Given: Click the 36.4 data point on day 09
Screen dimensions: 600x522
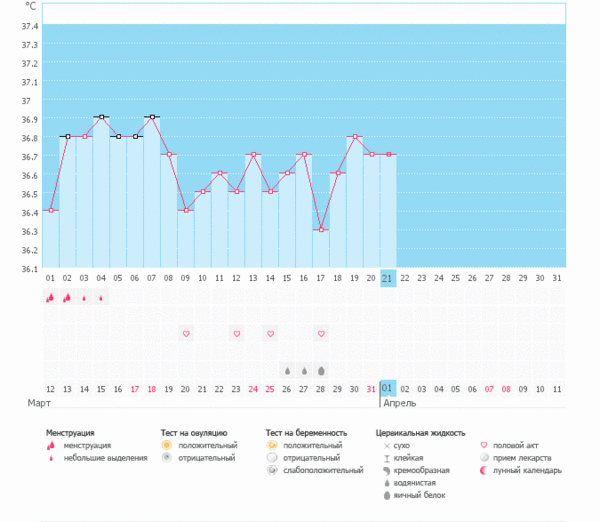Looking at the screenshot, I should point(186,210).
